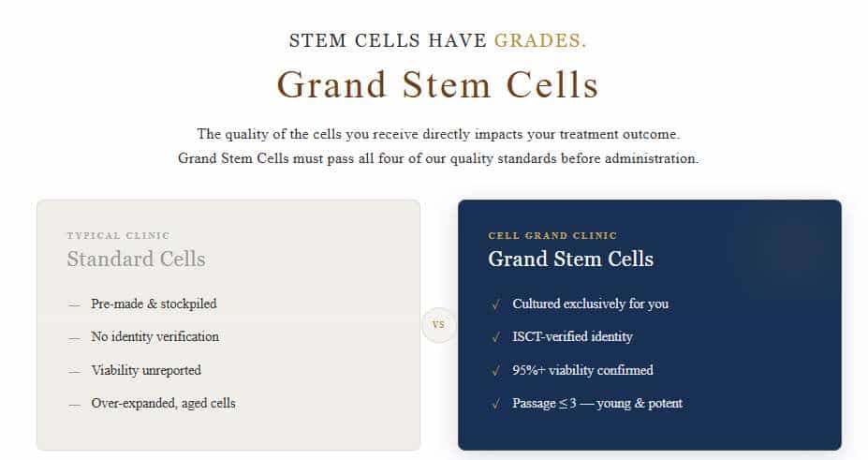Click the checkmark beside Cultured exclusively for you
The height and width of the screenshot is (460, 868).
click(x=495, y=304)
